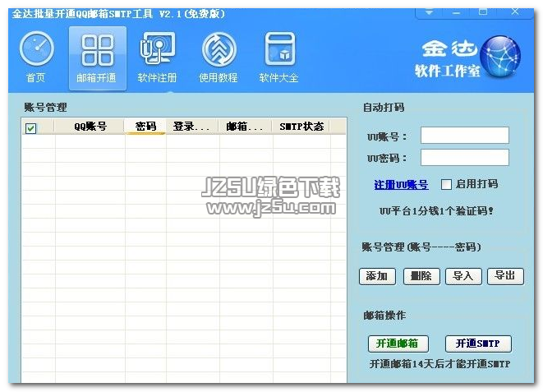Click the 邮箱... column header

[x=246, y=127]
